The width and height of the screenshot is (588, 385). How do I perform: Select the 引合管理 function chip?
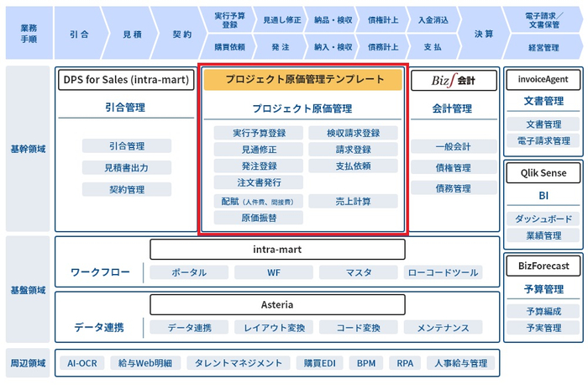click(127, 146)
